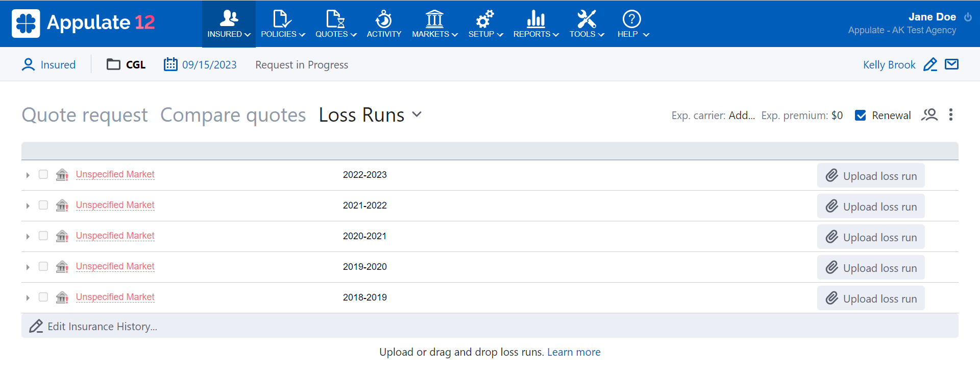Screen dimensions: 980x368
Task: Click the Appulate clover logo icon
Action: coord(26,23)
